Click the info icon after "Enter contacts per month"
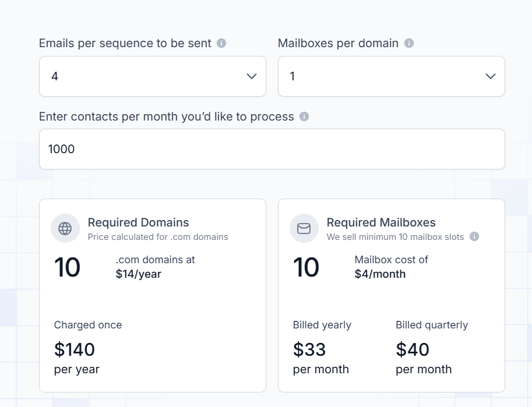532x407 pixels. 305,116
